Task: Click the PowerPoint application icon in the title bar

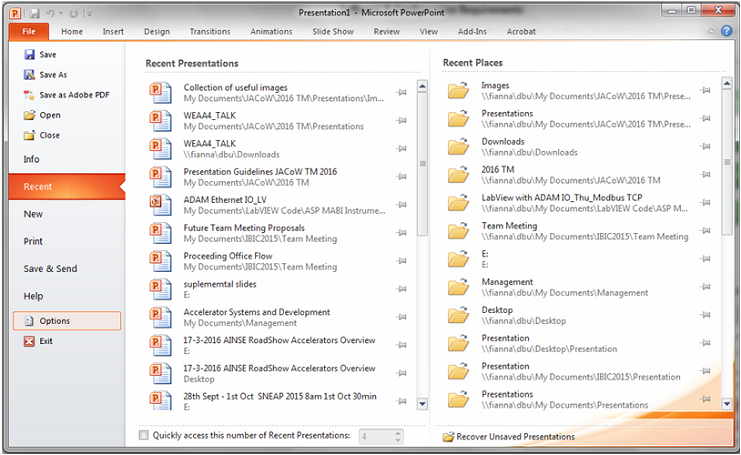Action: 15,14
